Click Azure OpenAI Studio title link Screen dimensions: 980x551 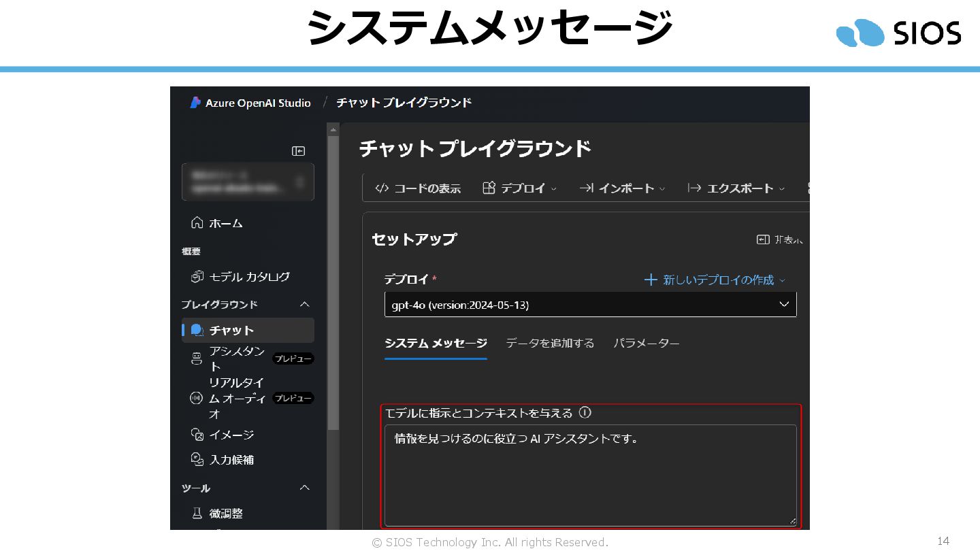click(258, 103)
